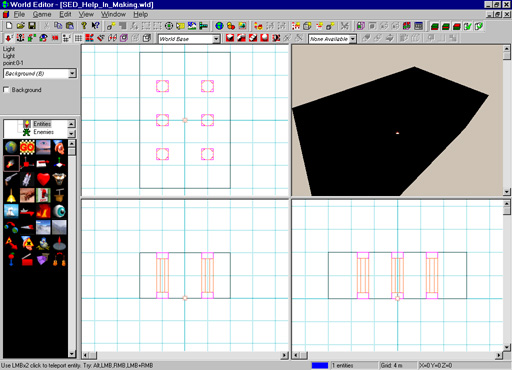The width and height of the screenshot is (512, 370).
Task: Select the red heart health entity
Action: click(43, 179)
